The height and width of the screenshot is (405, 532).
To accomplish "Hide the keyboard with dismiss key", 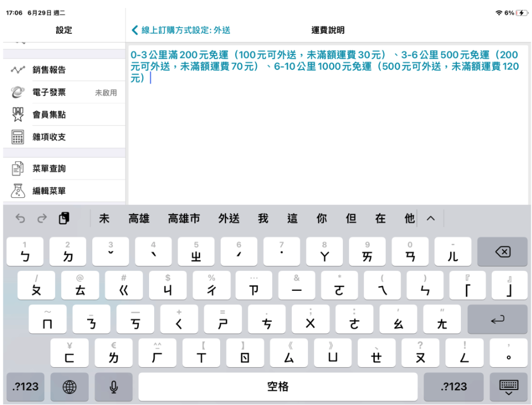I will pos(508,387).
